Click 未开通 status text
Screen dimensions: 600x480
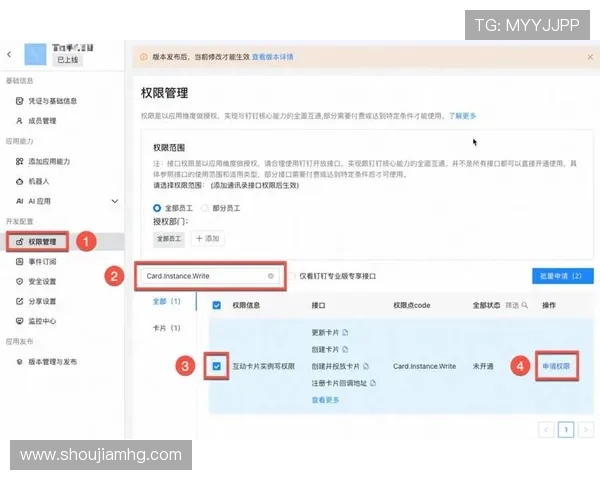[483, 366]
